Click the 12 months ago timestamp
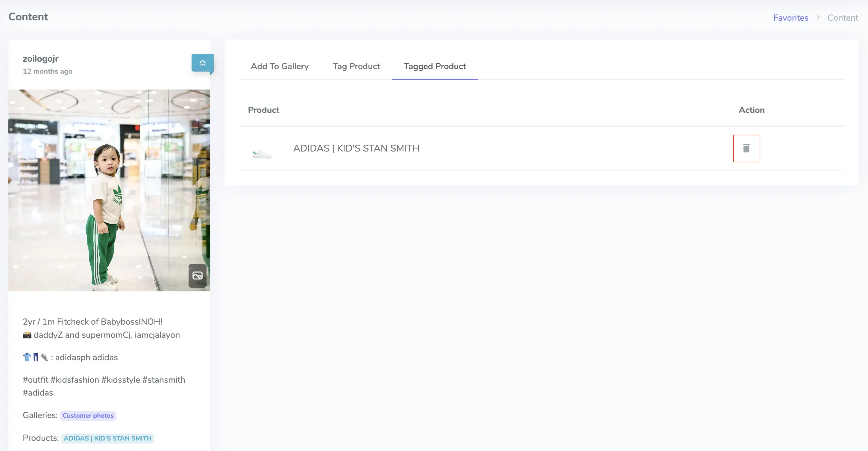Image resolution: width=868 pixels, height=451 pixels. click(48, 71)
